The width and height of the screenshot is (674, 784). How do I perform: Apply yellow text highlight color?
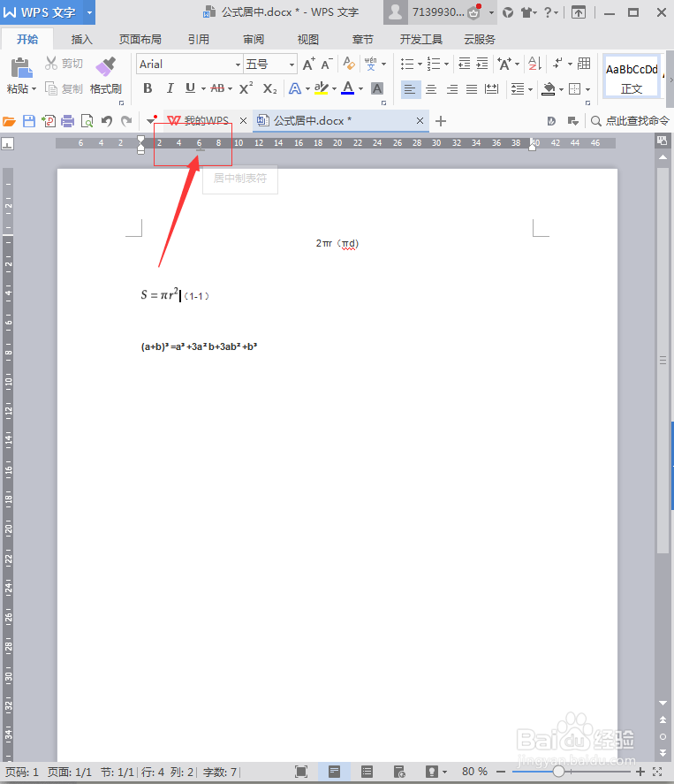point(322,88)
